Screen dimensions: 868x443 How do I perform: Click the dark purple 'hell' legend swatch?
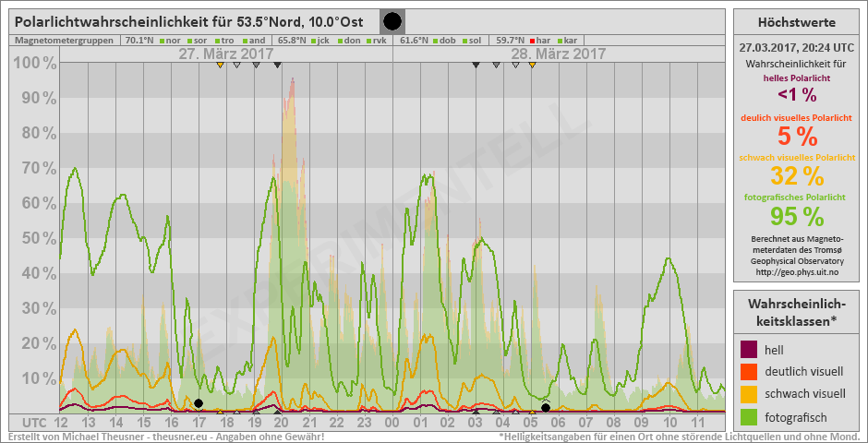[751, 349]
